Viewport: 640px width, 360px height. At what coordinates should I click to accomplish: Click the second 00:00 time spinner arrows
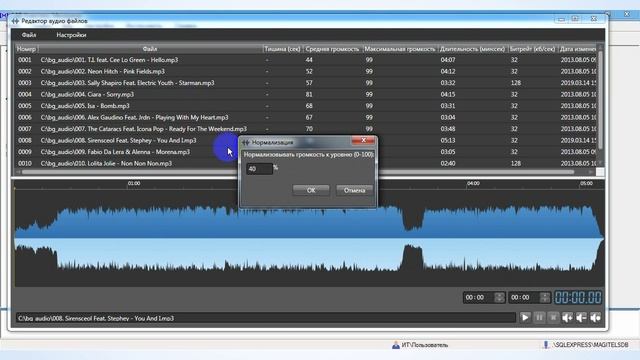click(545, 297)
